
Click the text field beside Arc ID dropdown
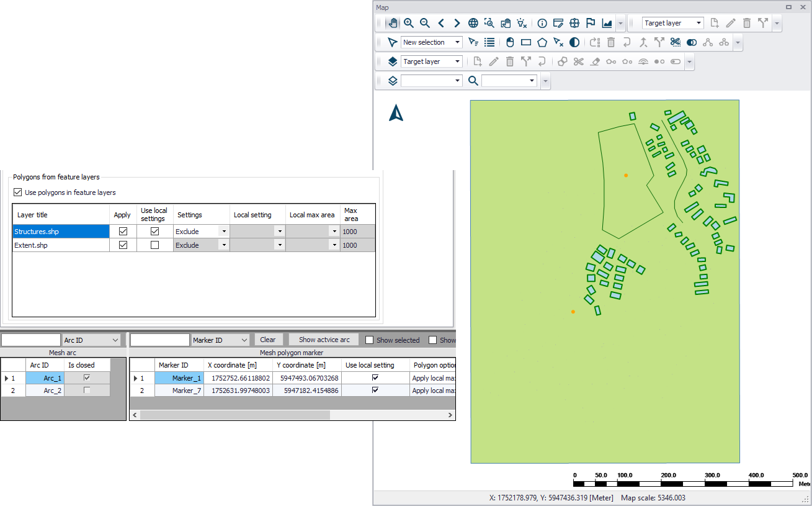(31, 340)
